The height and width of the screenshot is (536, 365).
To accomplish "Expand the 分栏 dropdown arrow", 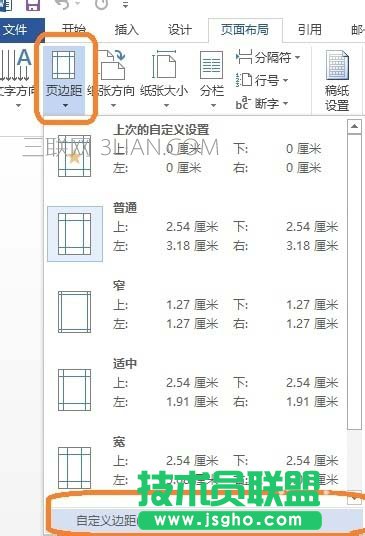I will 213,106.
